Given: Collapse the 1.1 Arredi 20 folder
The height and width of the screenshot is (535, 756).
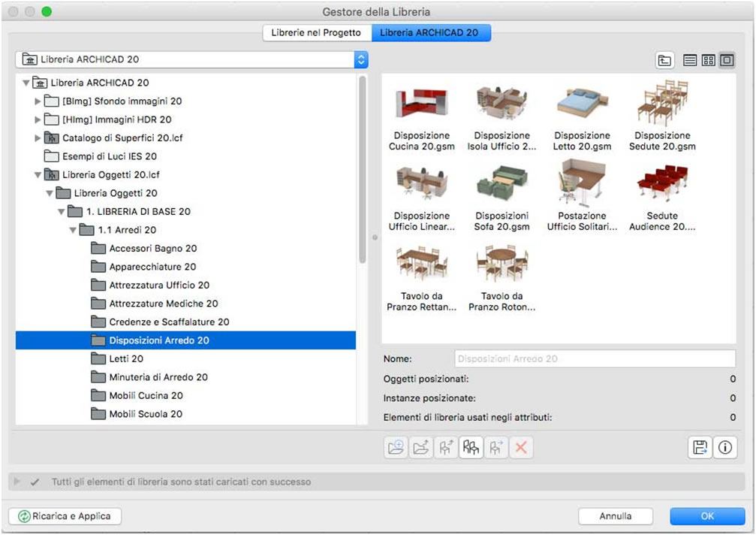Looking at the screenshot, I should 73,230.
